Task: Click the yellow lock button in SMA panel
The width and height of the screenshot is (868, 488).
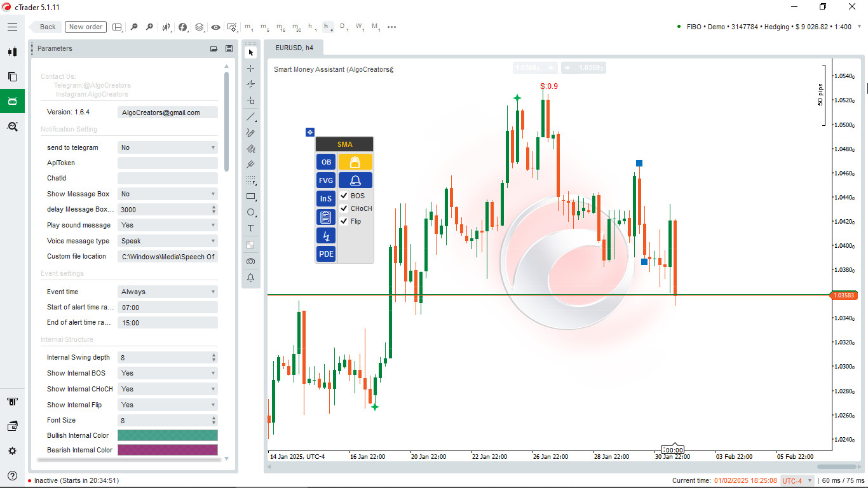Action: pos(355,161)
